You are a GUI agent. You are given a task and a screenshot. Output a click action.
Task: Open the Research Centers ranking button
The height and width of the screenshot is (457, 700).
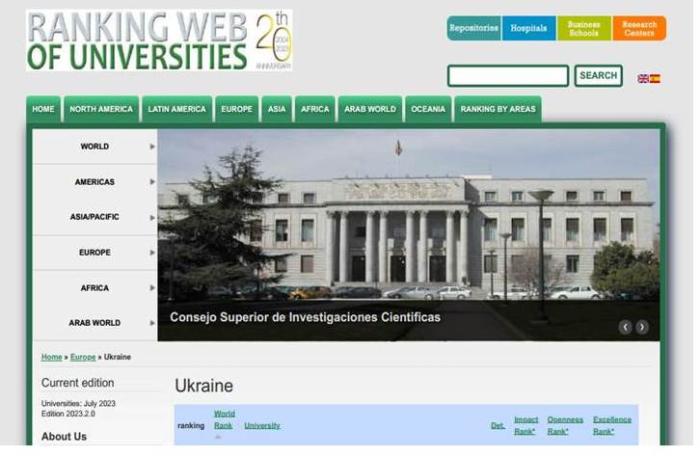click(x=639, y=28)
